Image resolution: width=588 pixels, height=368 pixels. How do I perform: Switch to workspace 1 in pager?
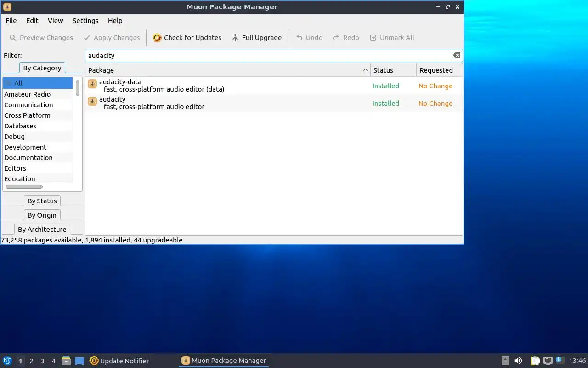[20, 361]
